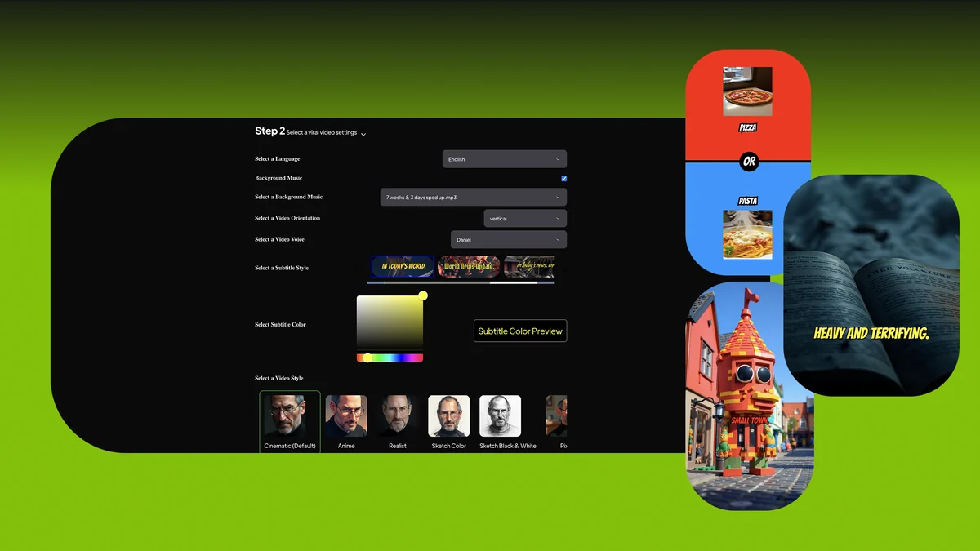This screenshot has height=551, width=980.
Task: Pick the third, partially visible subtitle style
Action: click(x=529, y=267)
